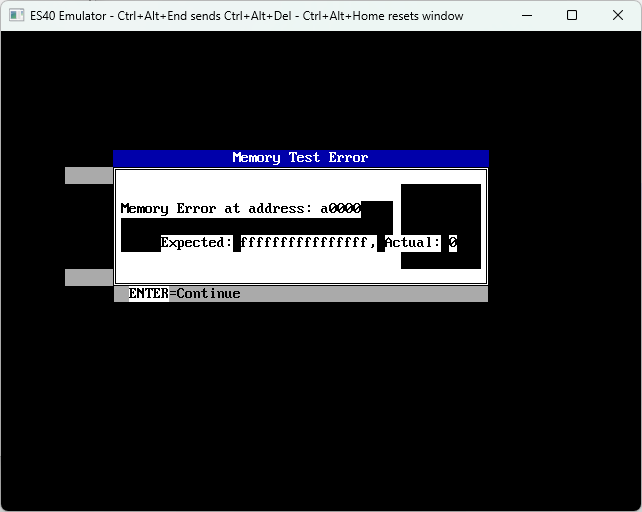This screenshot has width=642, height=512.
Task: Click the ffffffffffffffff expected value
Action: (x=304, y=242)
